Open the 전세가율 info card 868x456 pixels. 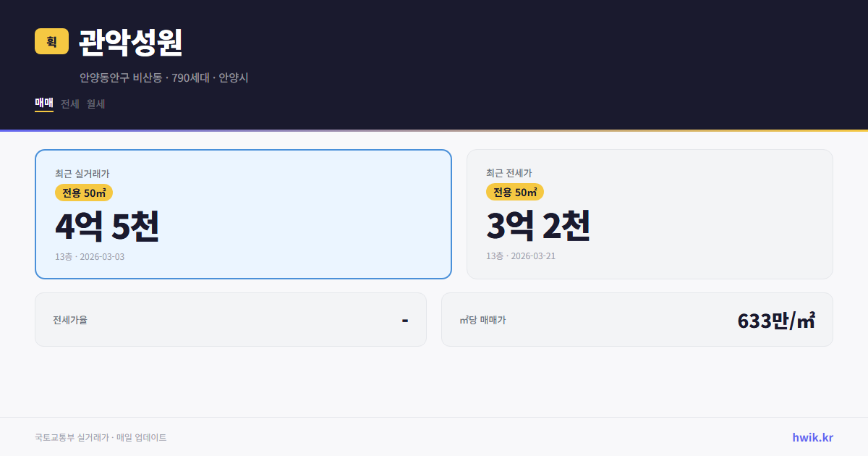pyautogui.click(x=231, y=319)
